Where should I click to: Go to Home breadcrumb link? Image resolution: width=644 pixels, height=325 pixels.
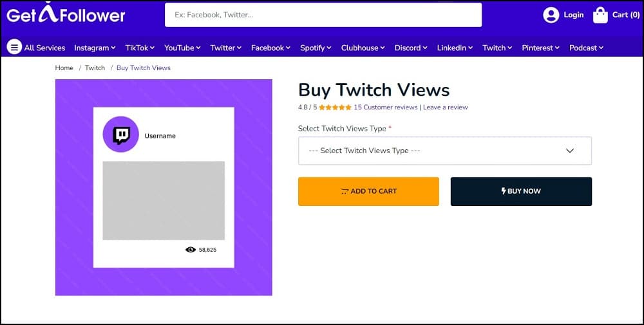[64, 68]
